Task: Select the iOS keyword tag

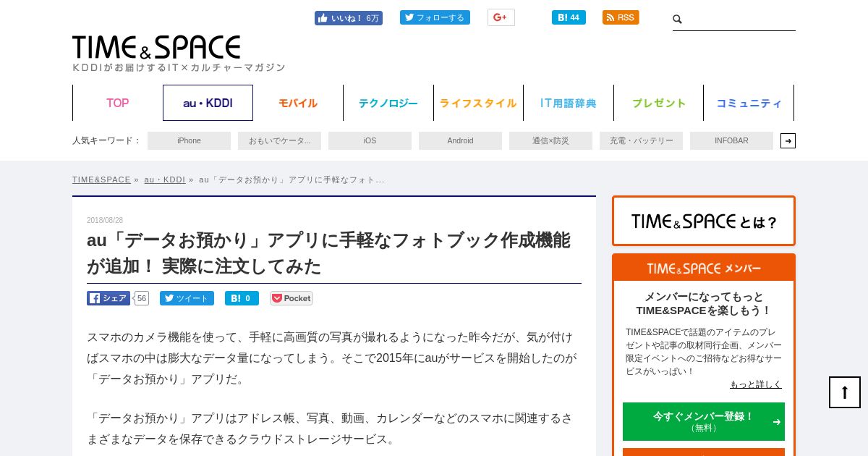Action: tap(370, 140)
